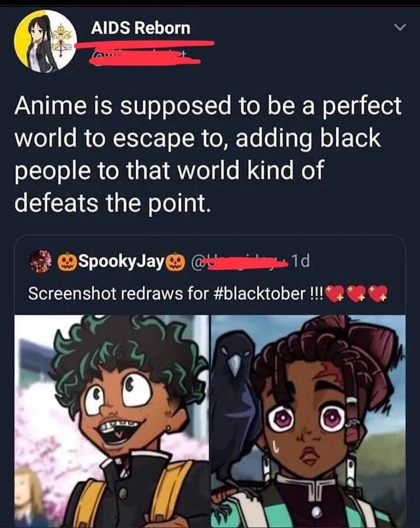
Task: Click the AIDS Reborn display name
Action: 140,28
